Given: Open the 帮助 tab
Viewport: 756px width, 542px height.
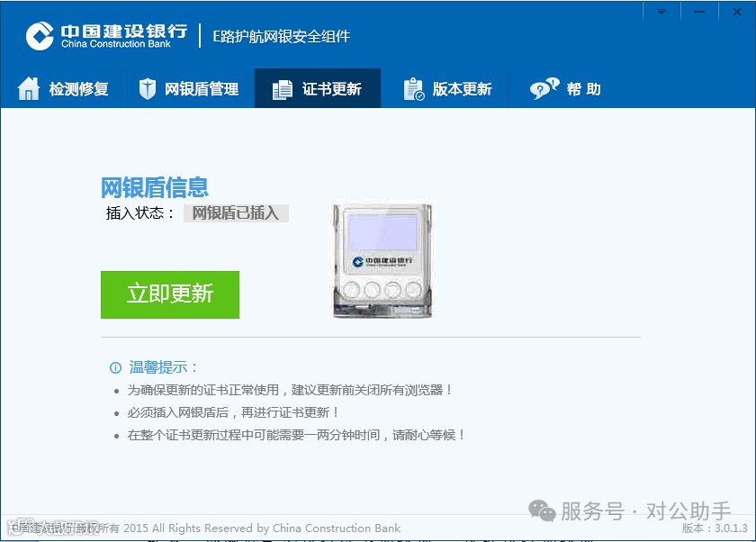Looking at the screenshot, I should [x=565, y=89].
